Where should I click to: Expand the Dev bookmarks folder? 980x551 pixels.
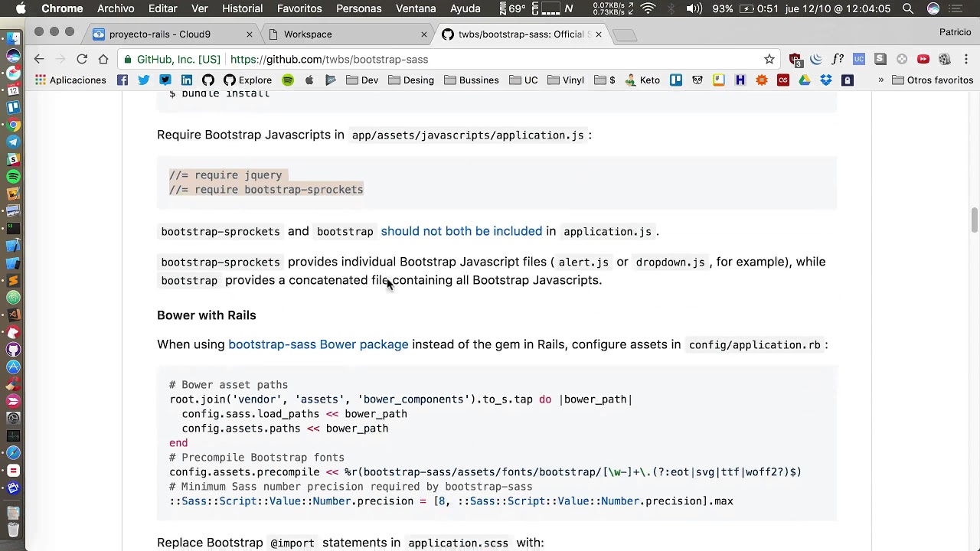pos(362,80)
